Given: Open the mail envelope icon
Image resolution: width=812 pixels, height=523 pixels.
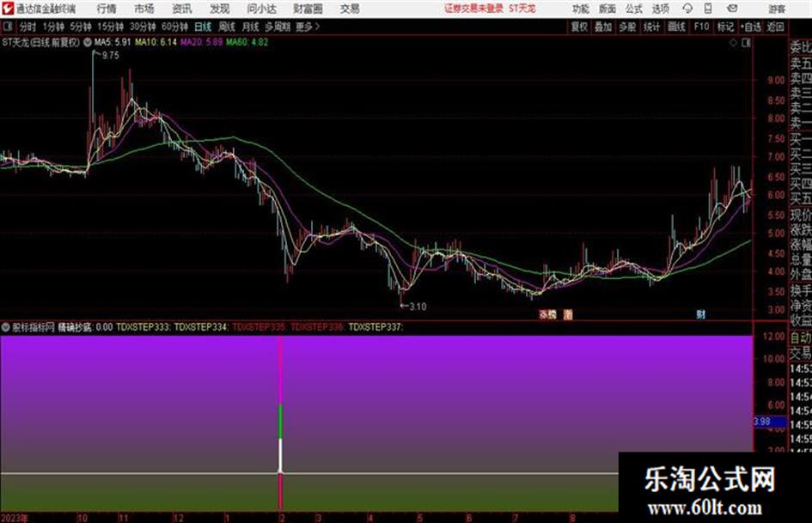Looking at the screenshot, I should click(x=732, y=9).
